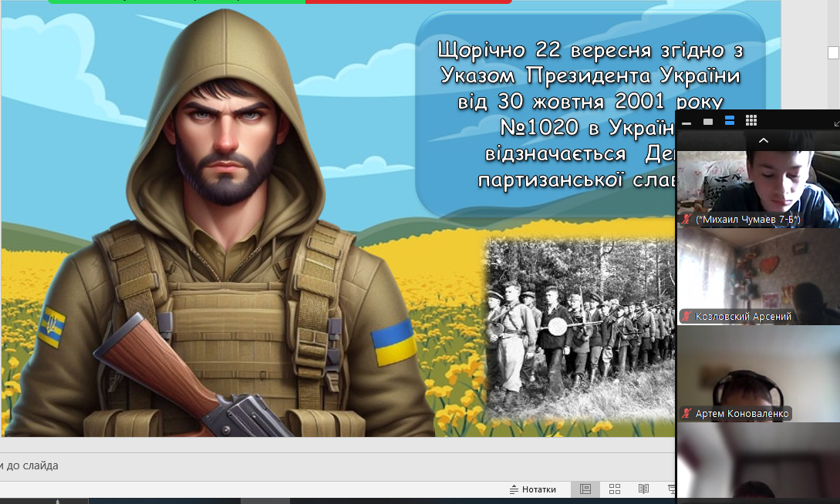
Task: Click the diagonal arrow icon in Zoom panel header
Action: coord(837,123)
